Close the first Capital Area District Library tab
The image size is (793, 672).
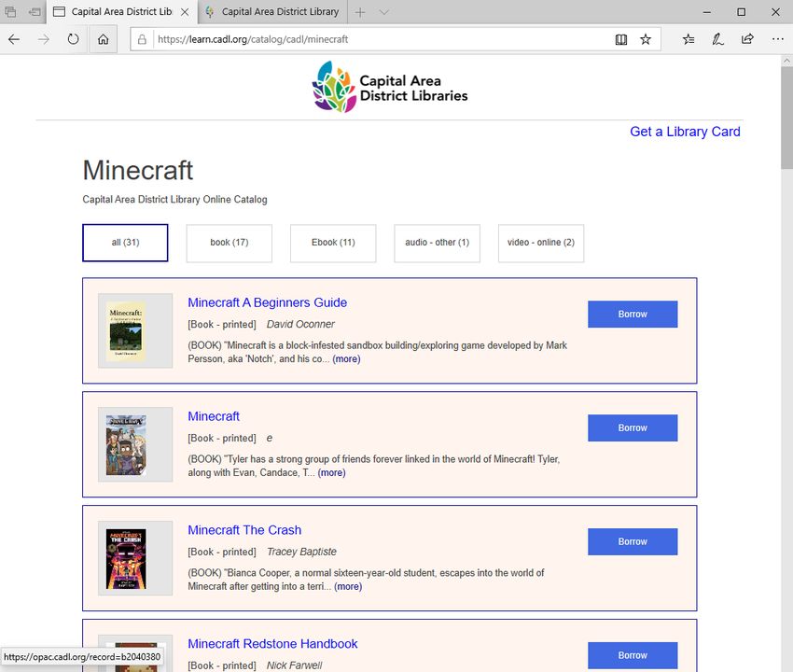185,12
